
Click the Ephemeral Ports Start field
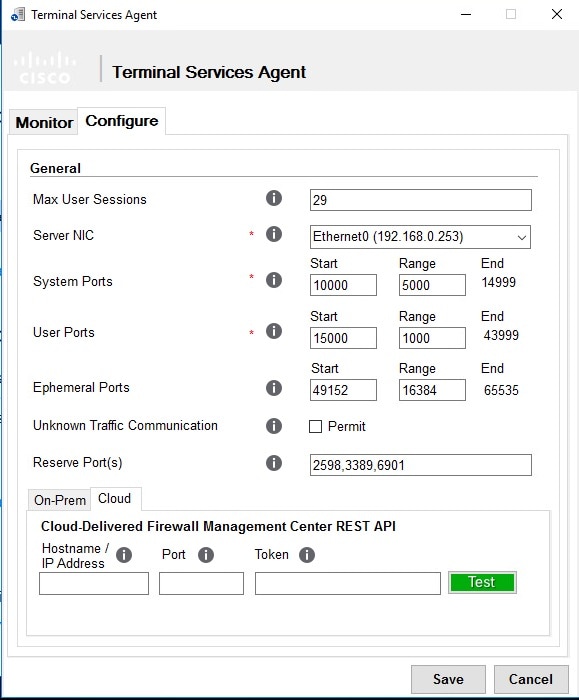coord(343,390)
